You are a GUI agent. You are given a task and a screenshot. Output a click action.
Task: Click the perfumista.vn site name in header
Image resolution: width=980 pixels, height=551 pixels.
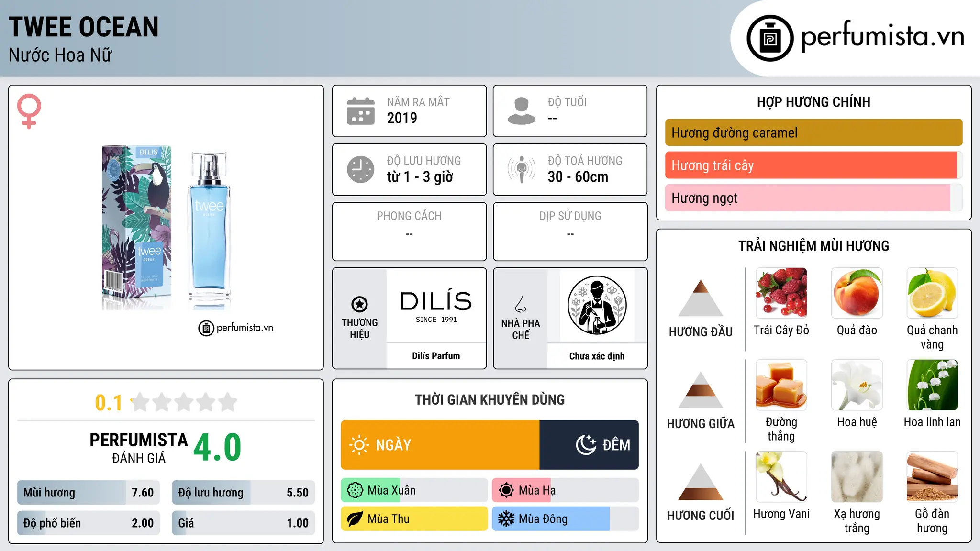(883, 36)
